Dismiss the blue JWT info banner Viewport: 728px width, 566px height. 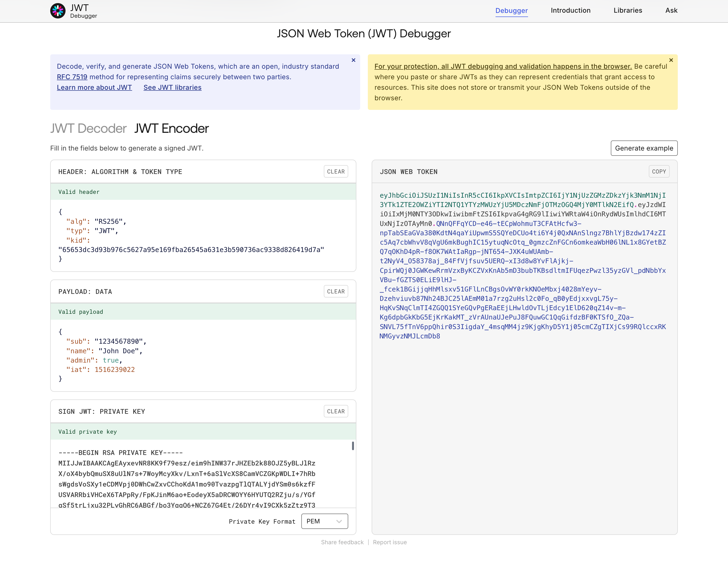pyautogui.click(x=353, y=60)
